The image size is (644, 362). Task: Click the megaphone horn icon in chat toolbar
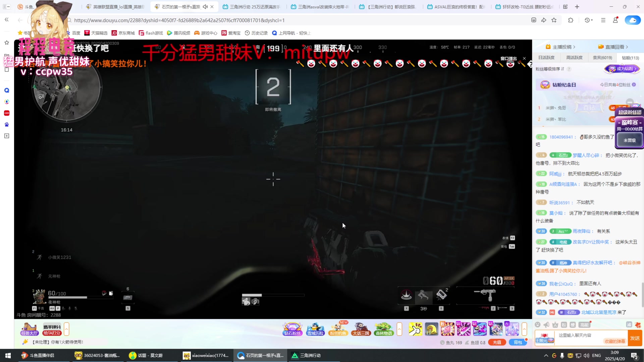[546, 324]
